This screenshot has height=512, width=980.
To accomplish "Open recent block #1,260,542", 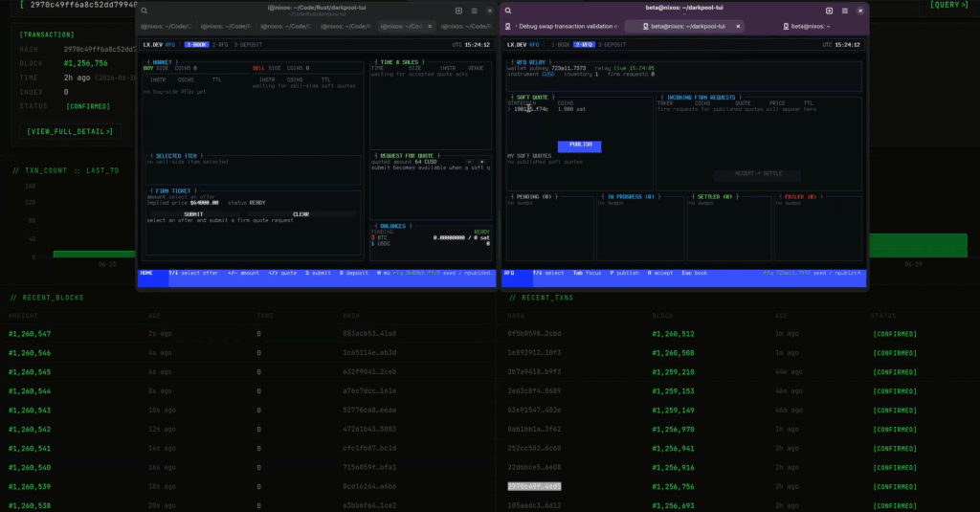I will (30, 430).
